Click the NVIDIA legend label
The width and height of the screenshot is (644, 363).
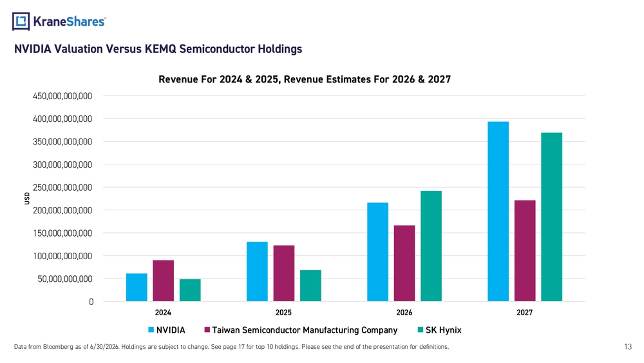click(171, 330)
